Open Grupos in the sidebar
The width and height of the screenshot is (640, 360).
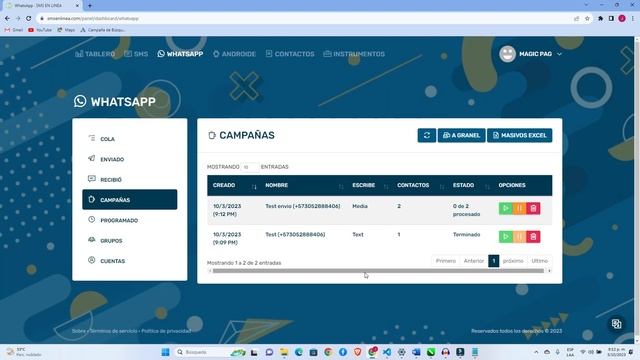click(x=130, y=240)
